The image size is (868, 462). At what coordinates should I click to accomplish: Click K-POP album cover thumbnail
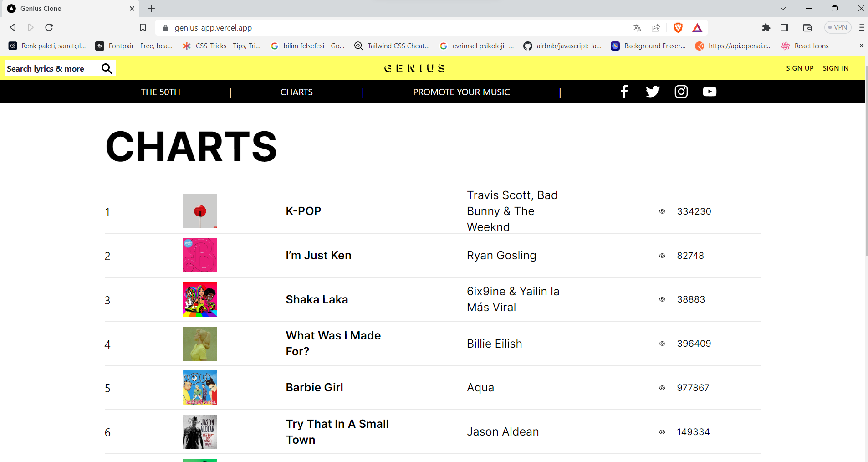[x=200, y=211]
